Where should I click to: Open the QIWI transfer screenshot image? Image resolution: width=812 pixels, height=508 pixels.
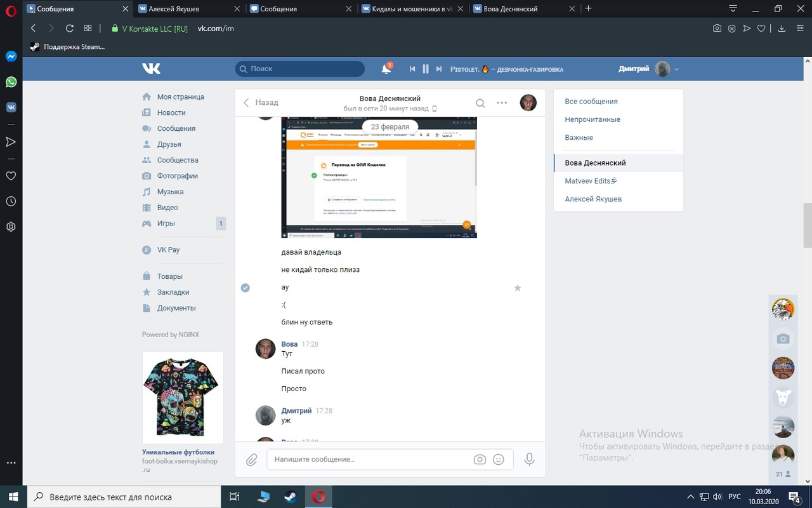point(379,177)
